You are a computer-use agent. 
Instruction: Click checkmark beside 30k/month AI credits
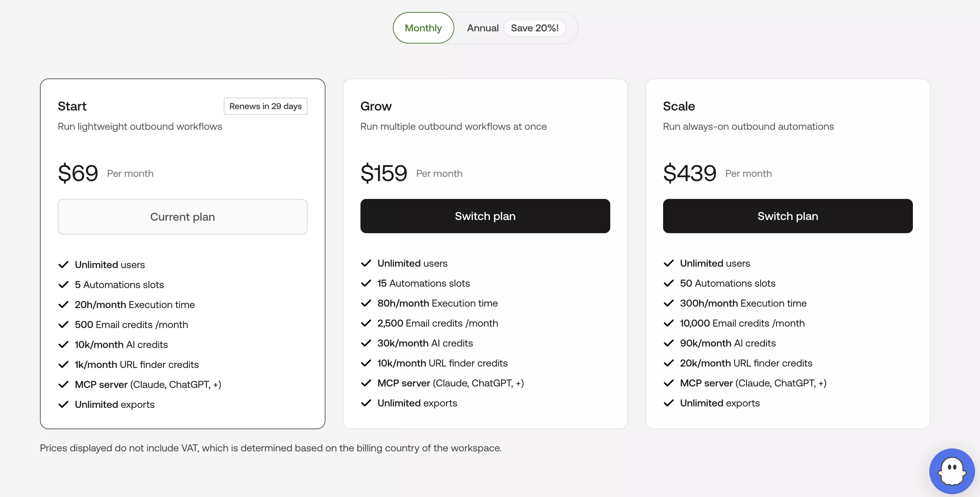366,343
